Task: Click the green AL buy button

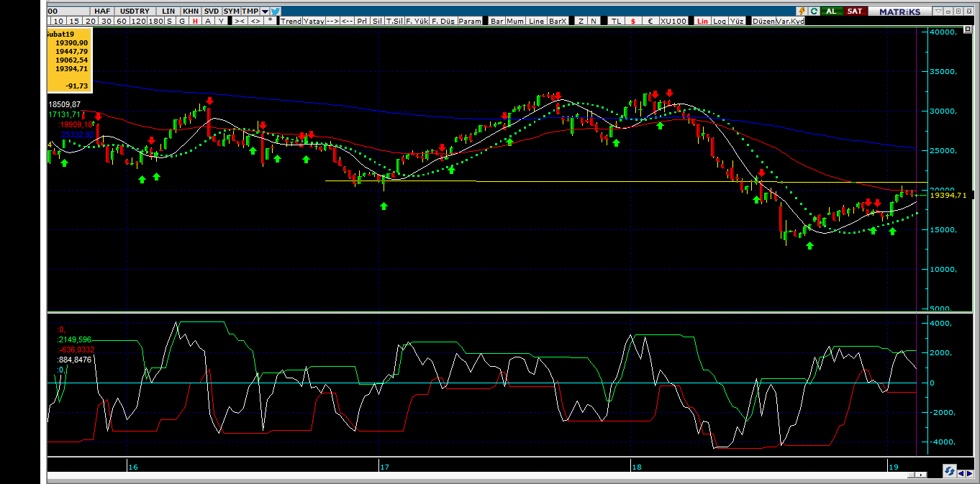Action: point(831,12)
